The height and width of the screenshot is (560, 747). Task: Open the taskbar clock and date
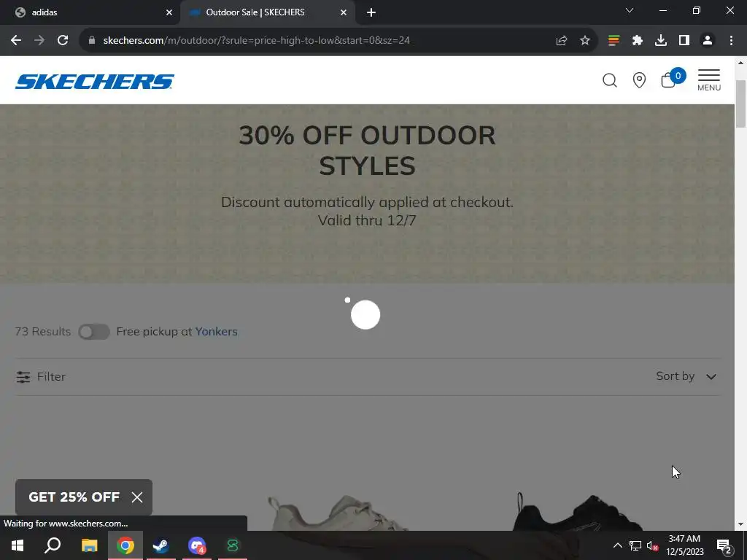(x=684, y=545)
